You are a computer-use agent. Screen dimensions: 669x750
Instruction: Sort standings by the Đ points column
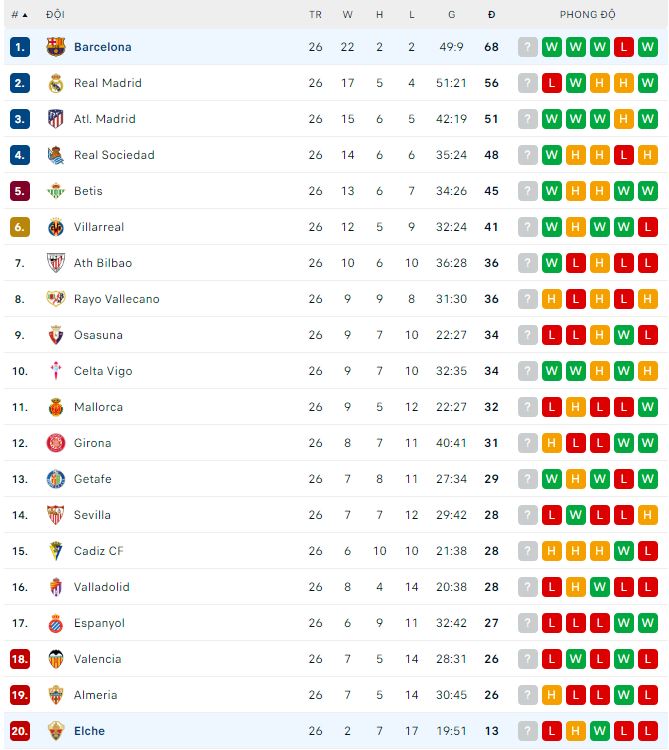[491, 15]
